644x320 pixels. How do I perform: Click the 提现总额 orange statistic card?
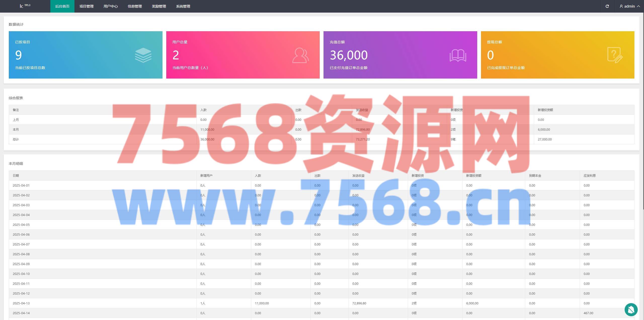557,55
